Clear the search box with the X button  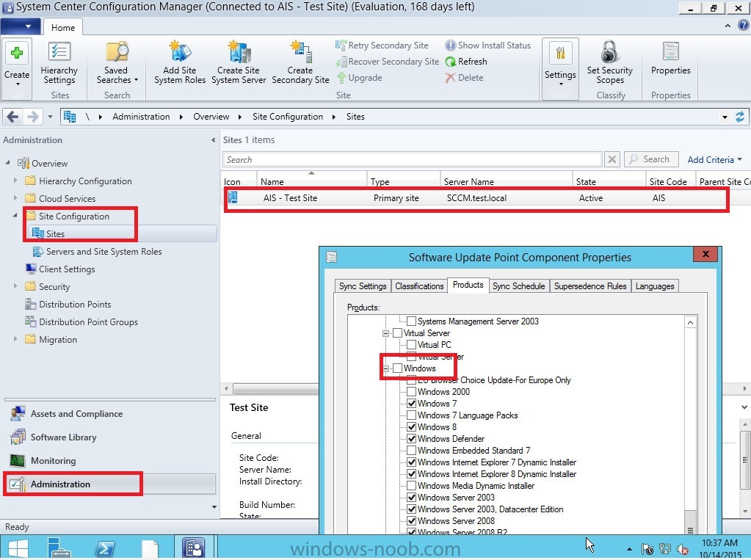click(612, 159)
